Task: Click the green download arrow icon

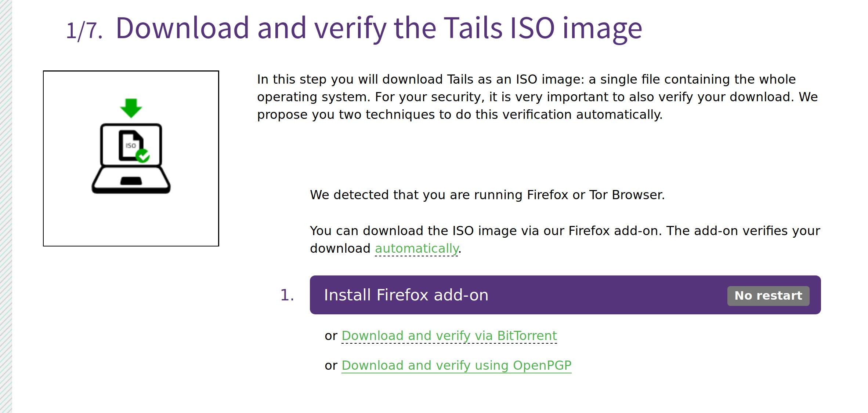Action: coord(131,107)
